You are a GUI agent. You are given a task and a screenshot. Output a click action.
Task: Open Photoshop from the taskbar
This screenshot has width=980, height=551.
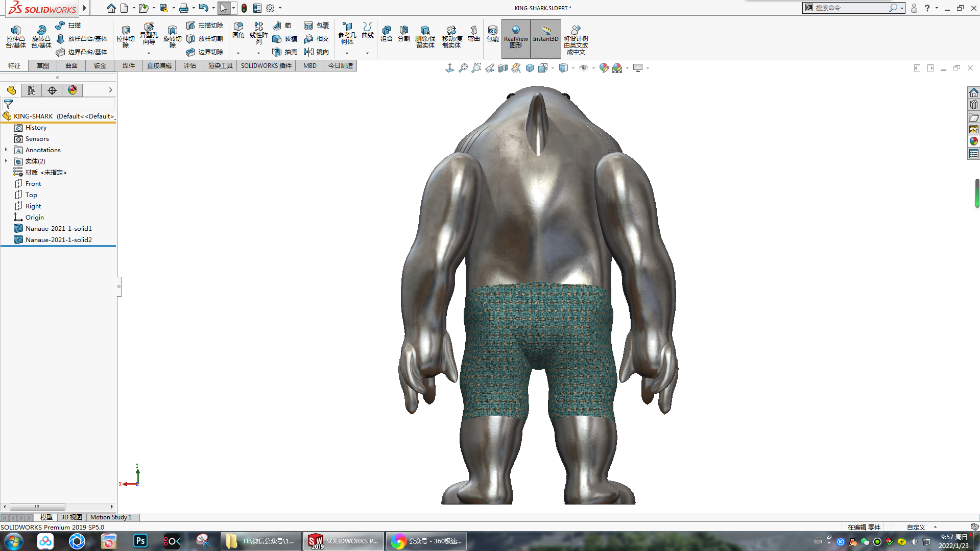(x=140, y=541)
